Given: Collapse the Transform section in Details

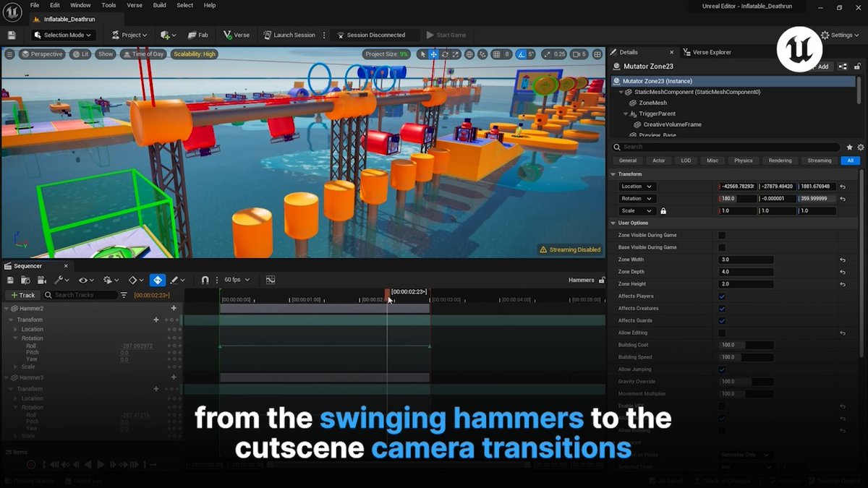Looking at the screenshot, I should [x=613, y=174].
